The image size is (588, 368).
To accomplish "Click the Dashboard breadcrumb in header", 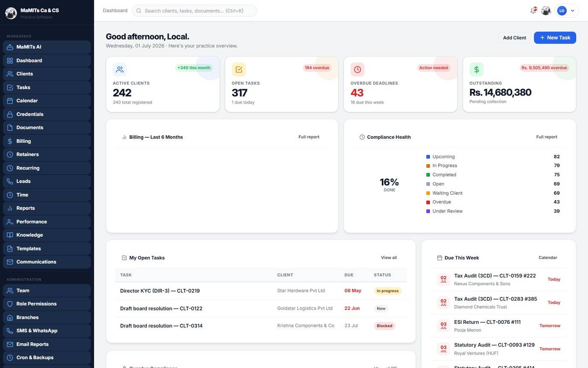I will click(x=115, y=11).
